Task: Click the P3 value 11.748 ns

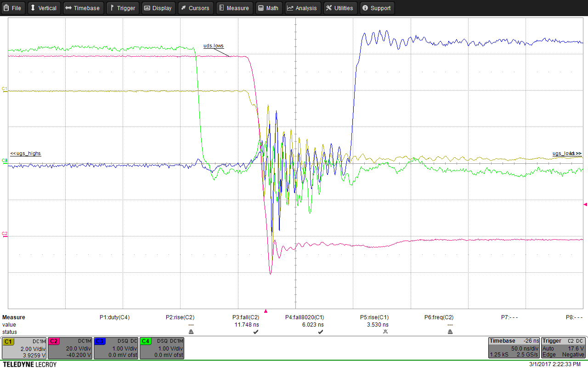Action: pyautogui.click(x=247, y=325)
